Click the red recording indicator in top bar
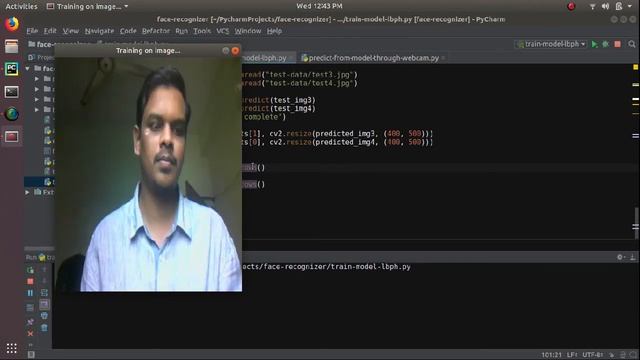 [x=571, y=6]
